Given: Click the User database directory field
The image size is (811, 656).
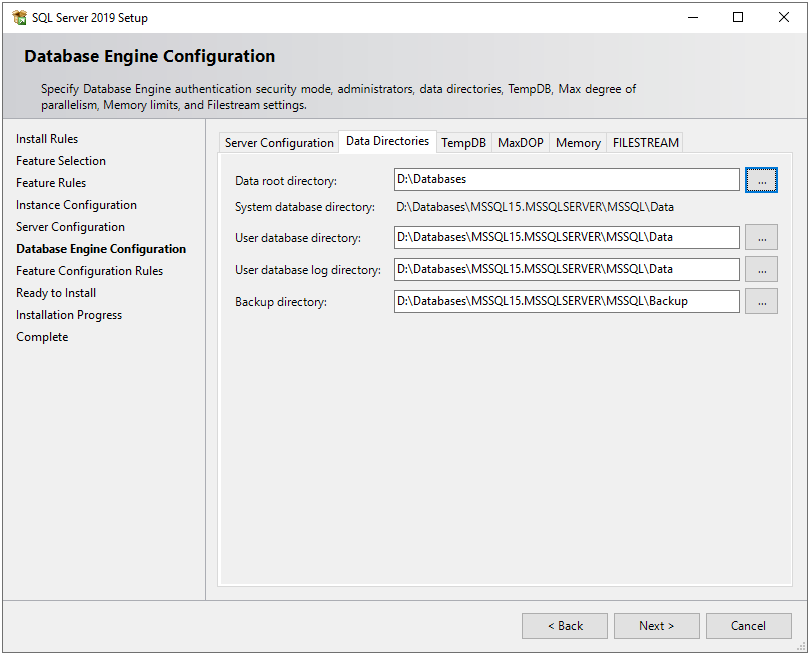Looking at the screenshot, I should click(x=566, y=238).
